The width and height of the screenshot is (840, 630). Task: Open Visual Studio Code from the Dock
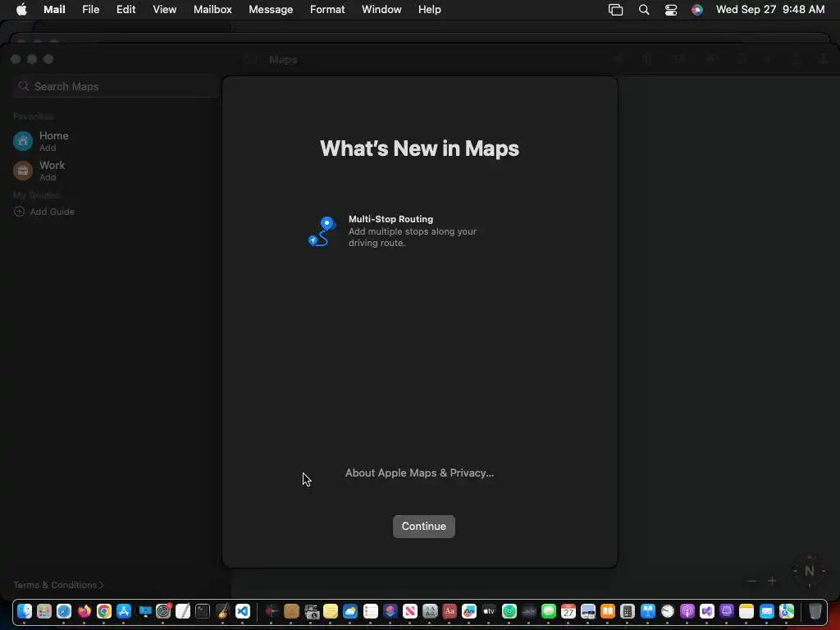[243, 611]
